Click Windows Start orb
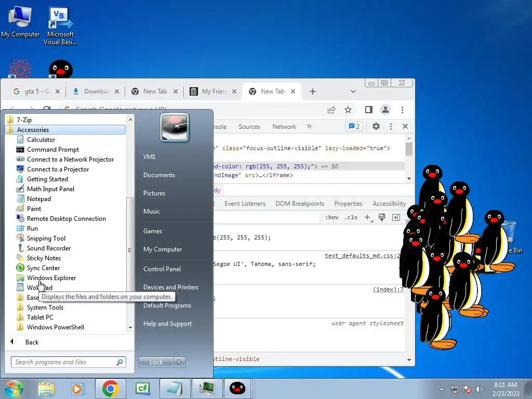The image size is (532, 399). (x=14, y=389)
